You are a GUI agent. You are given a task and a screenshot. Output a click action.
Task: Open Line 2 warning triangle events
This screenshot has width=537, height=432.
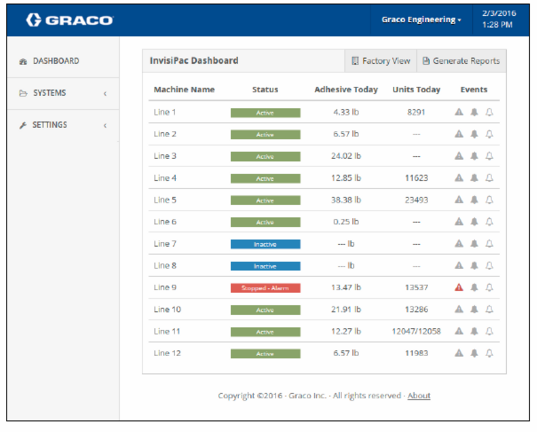459,134
